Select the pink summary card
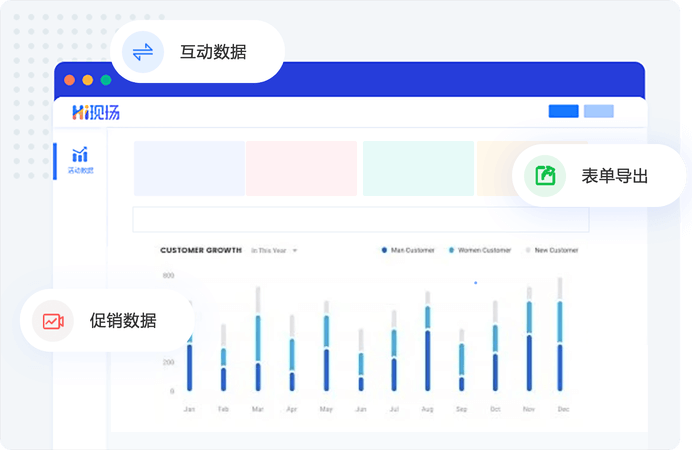Viewport: 692px width, 450px height. click(302, 168)
